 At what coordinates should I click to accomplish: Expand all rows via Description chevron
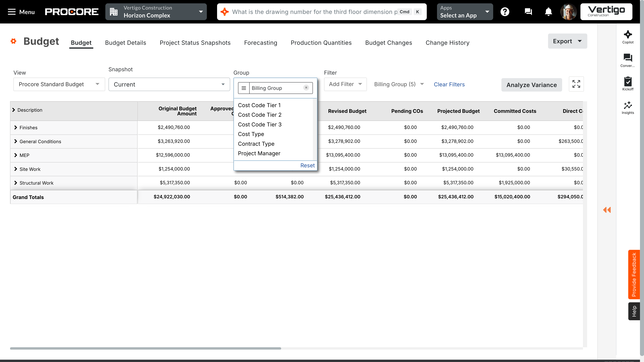pos(14,110)
